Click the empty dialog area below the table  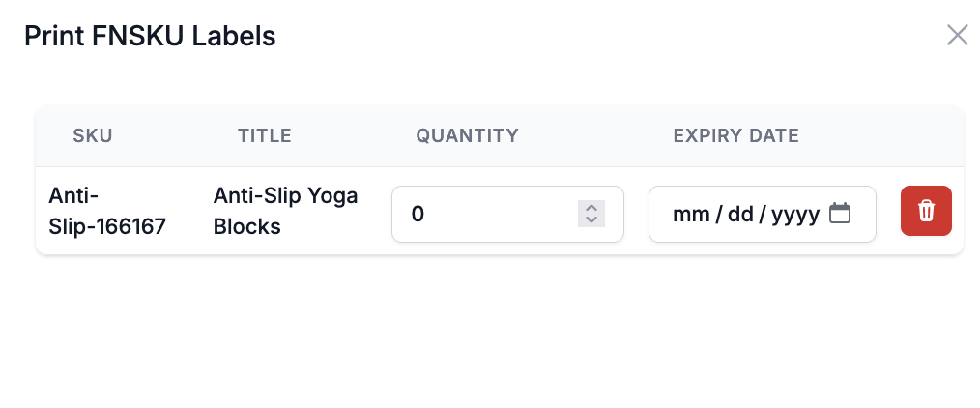click(x=490, y=332)
